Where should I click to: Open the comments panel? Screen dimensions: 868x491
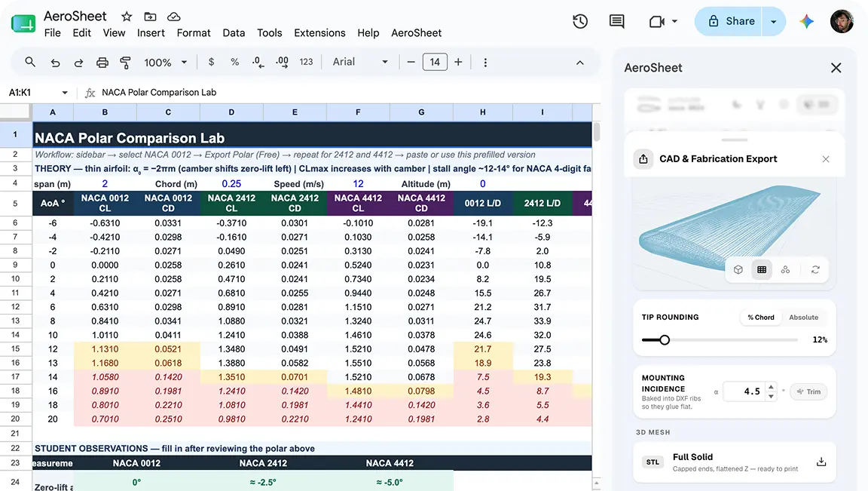tap(616, 22)
